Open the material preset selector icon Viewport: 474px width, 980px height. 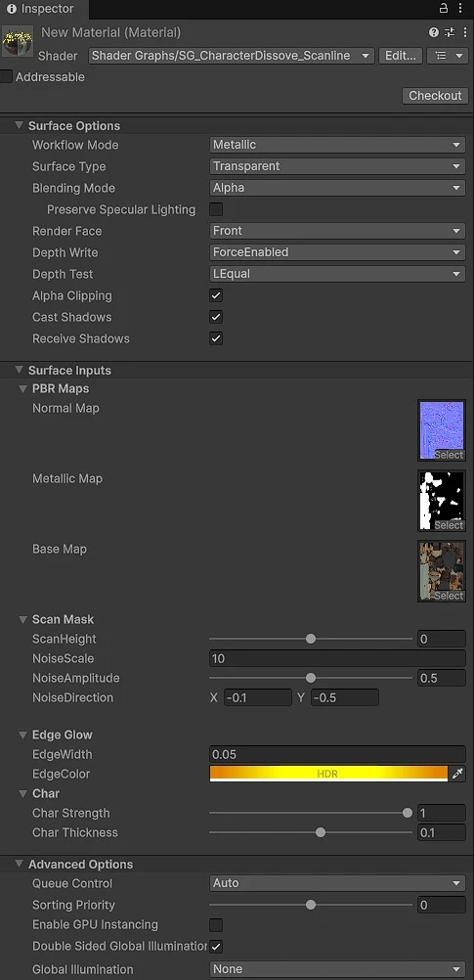(x=450, y=32)
